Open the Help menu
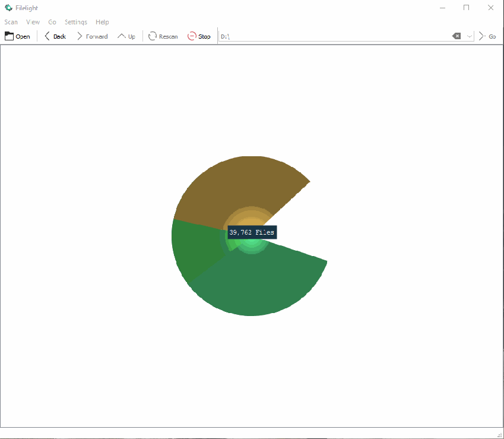The image size is (504, 439). 102,22
